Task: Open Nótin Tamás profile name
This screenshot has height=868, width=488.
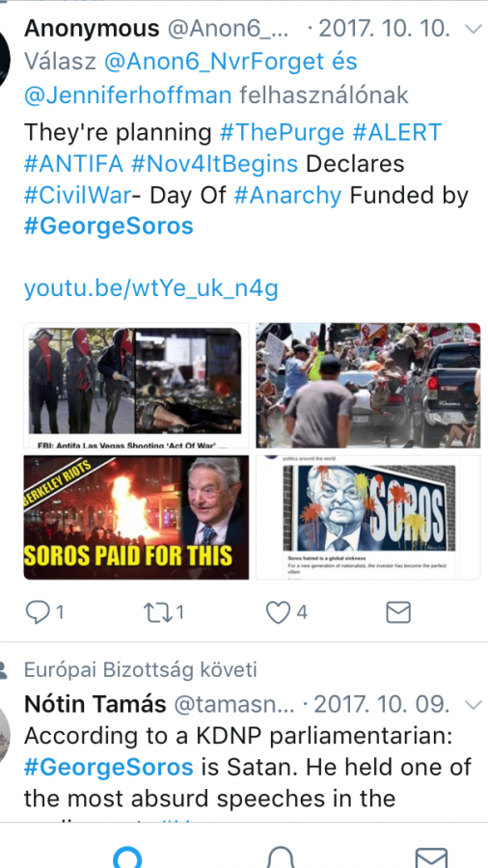Action: pos(95,704)
